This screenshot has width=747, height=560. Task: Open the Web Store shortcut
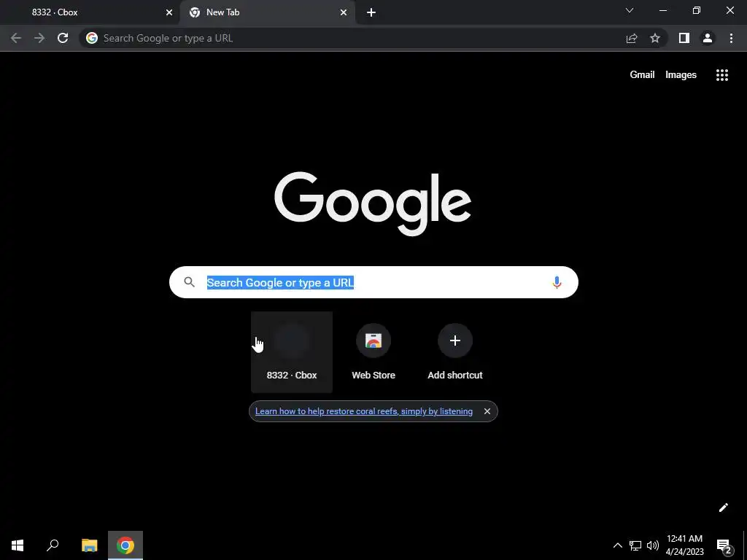tap(373, 352)
